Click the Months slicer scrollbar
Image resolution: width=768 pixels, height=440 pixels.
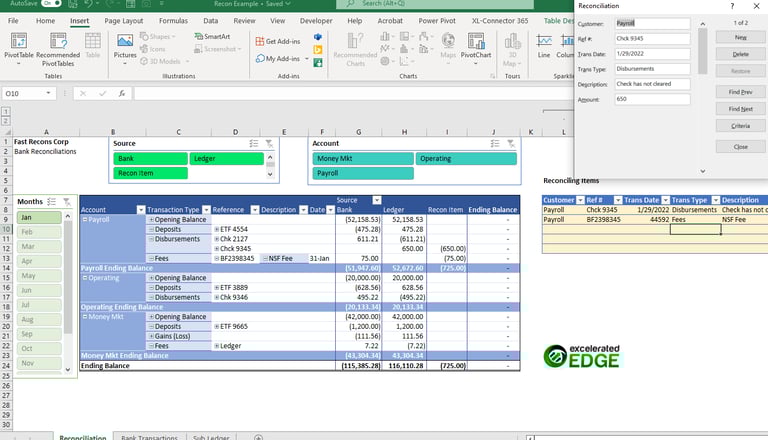pos(68,277)
